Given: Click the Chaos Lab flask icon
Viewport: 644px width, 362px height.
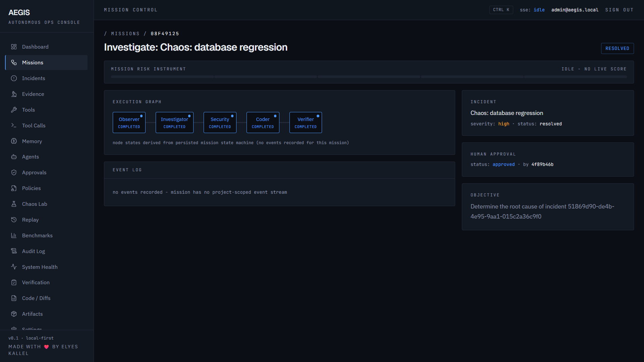Looking at the screenshot, I should [x=14, y=204].
